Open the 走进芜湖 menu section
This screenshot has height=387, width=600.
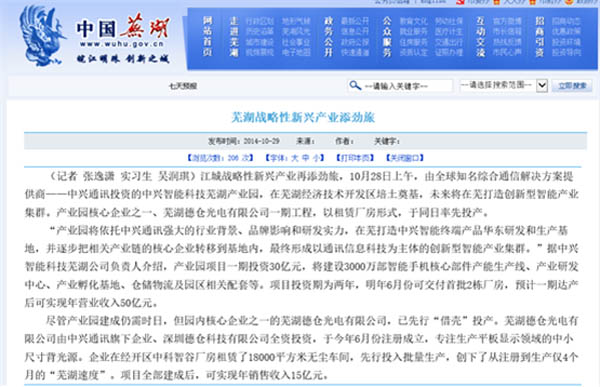tap(234, 36)
